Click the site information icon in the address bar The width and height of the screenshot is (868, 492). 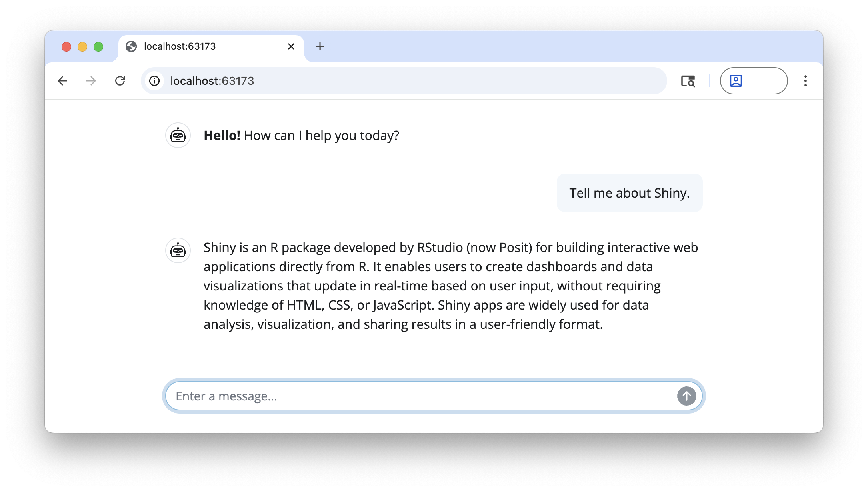point(154,81)
